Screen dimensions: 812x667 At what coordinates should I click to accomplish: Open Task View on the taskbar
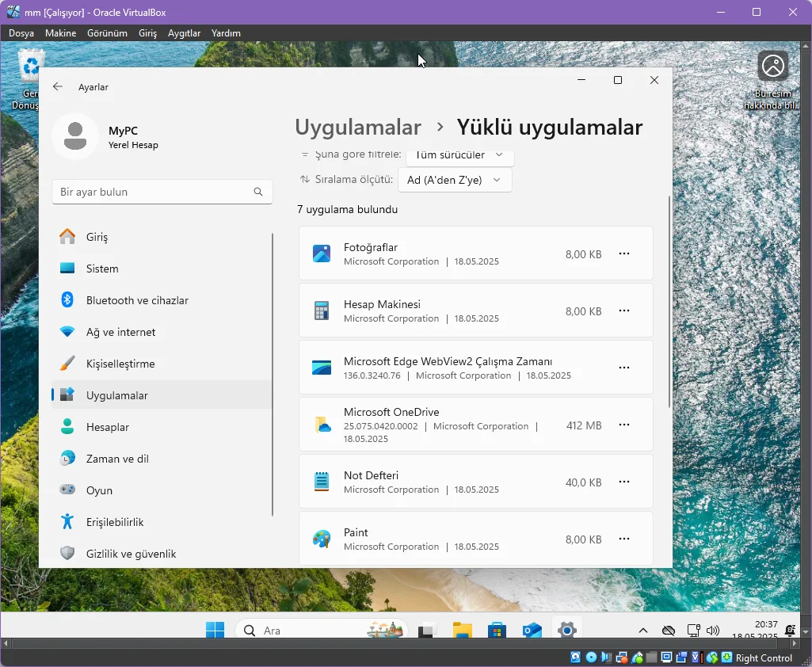pyautogui.click(x=426, y=630)
